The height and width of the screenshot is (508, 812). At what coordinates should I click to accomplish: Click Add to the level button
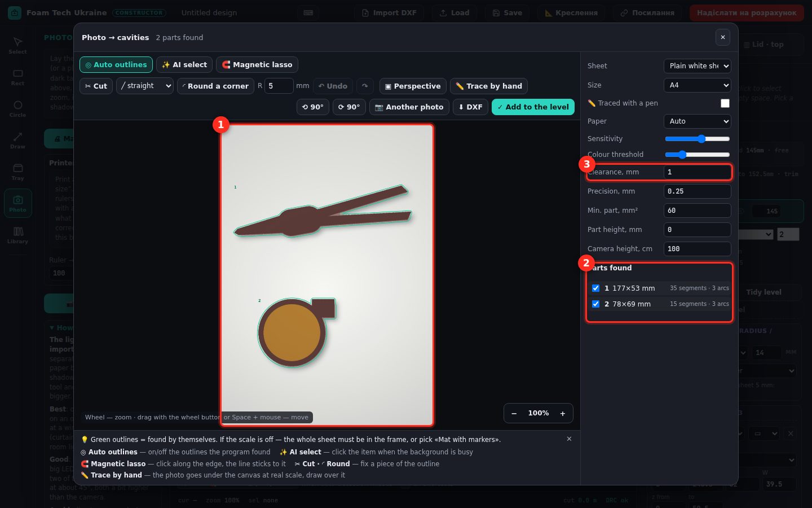coord(533,107)
